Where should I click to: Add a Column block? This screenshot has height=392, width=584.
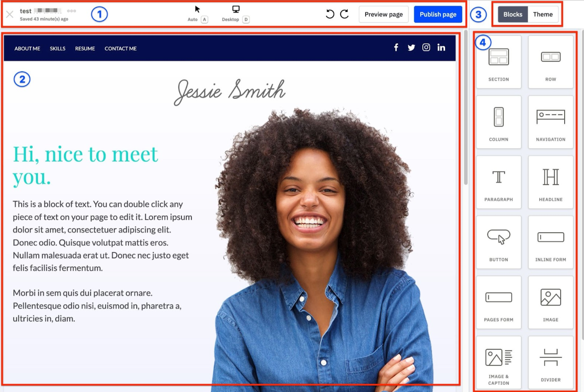pos(498,122)
